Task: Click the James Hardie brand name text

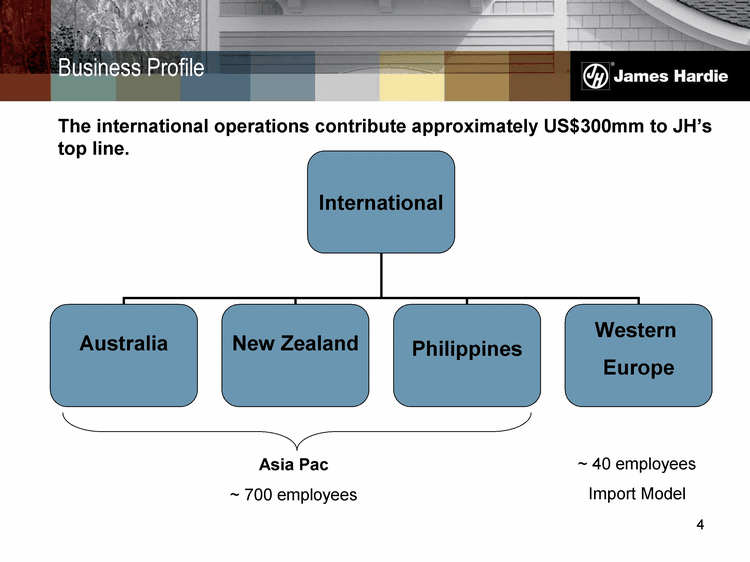Action: tap(671, 76)
